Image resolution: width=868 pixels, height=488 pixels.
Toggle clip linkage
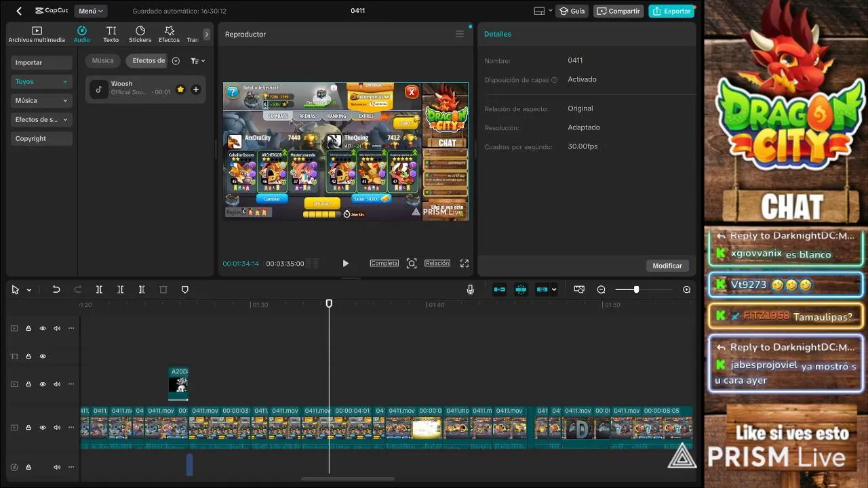point(542,289)
